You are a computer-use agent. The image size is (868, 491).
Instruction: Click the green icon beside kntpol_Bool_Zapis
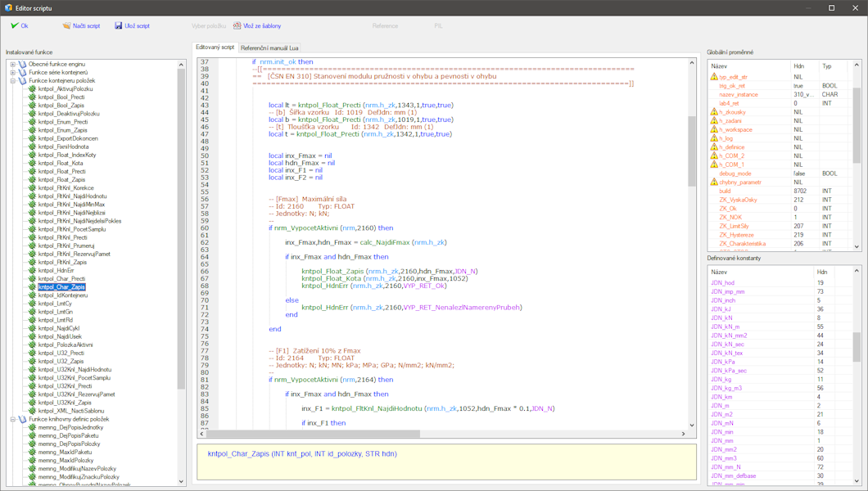point(32,106)
